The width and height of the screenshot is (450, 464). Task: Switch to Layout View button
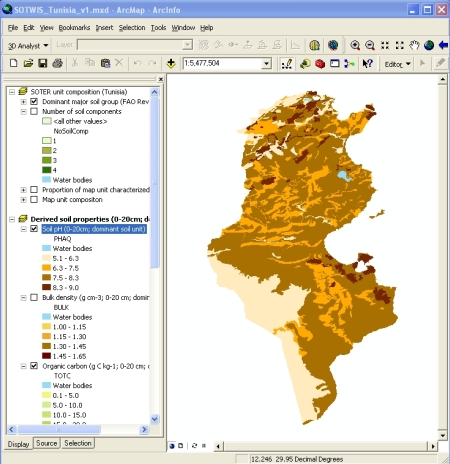181,446
